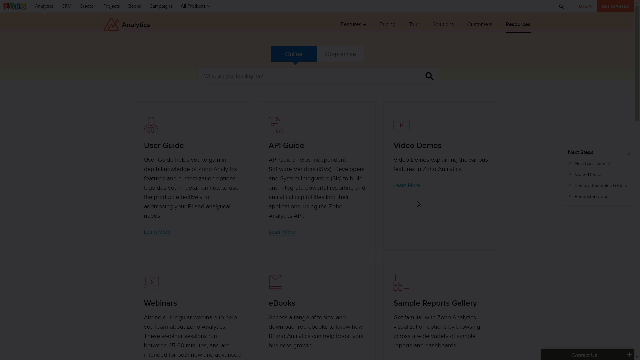640x360 pixels.
Task: Click the User Guide person icon
Action: [x=151, y=125]
